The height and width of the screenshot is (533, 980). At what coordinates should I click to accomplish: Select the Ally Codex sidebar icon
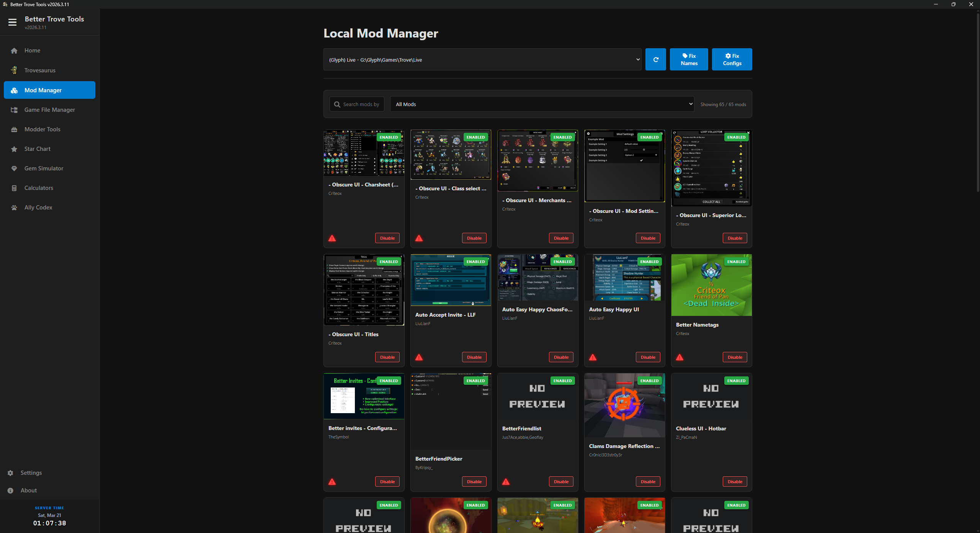tap(14, 207)
